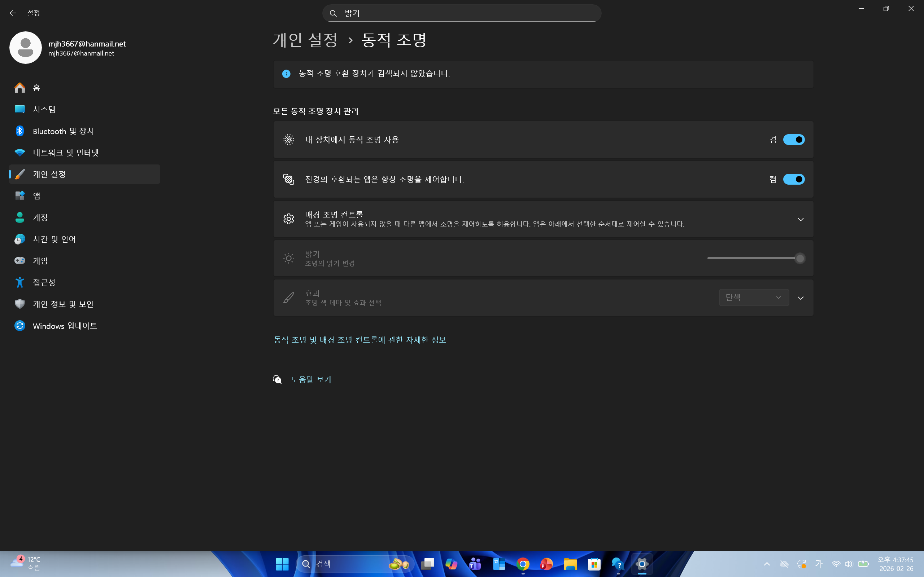Open 게임 settings from sidebar
Screen dimensions: 924x577
point(40,261)
